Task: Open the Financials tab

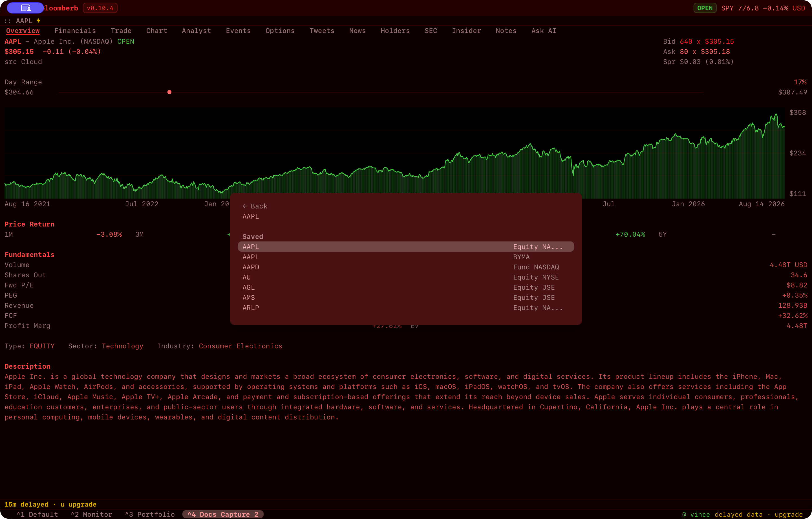Action: [75, 31]
